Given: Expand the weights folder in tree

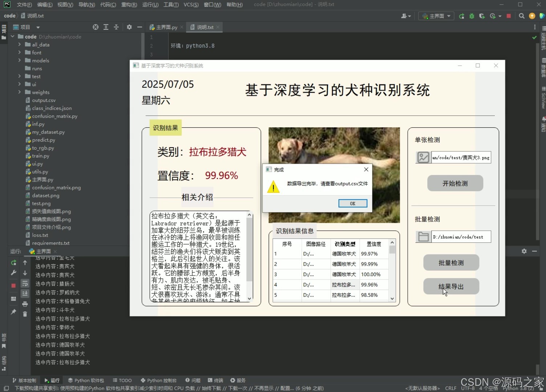Looking at the screenshot, I should (20, 92).
